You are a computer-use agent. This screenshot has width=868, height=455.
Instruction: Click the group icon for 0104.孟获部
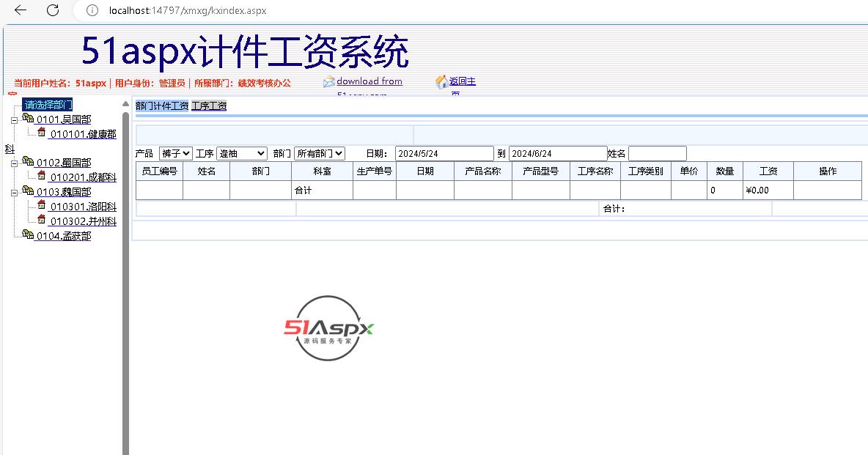tap(28, 234)
